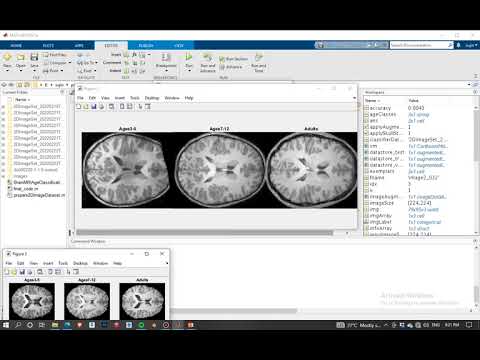The height and width of the screenshot is (360, 480).
Task: Click the Adults brain image in Figure 3
Action: (142, 301)
